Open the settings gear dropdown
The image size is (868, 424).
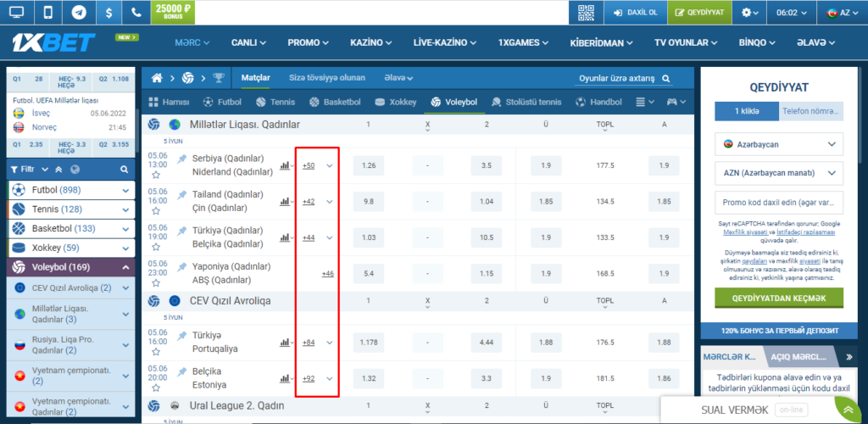click(x=750, y=12)
